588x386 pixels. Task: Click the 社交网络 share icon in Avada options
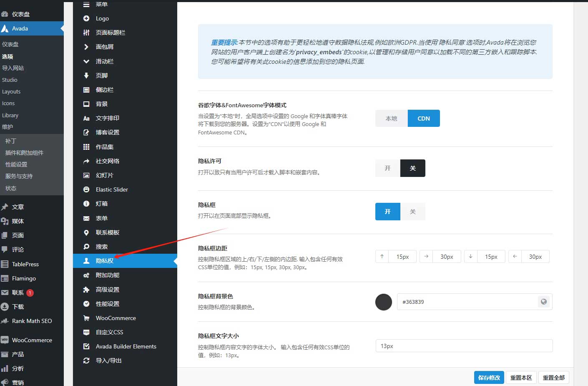(86, 161)
